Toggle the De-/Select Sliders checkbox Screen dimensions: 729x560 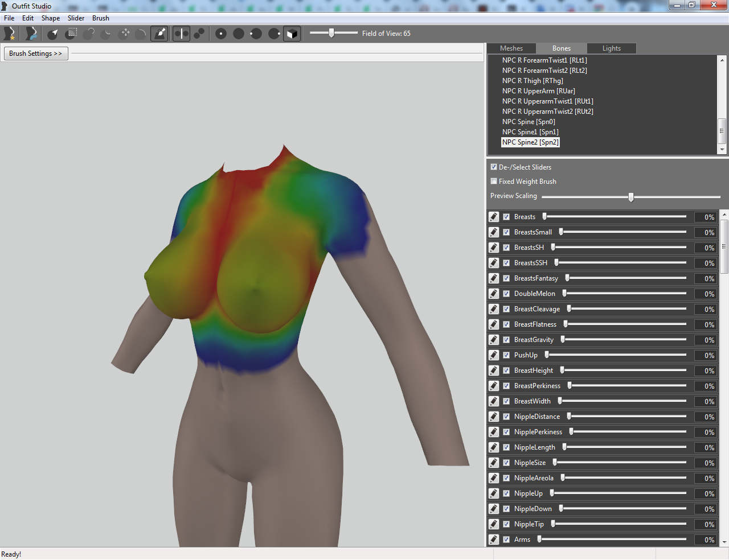coord(494,167)
